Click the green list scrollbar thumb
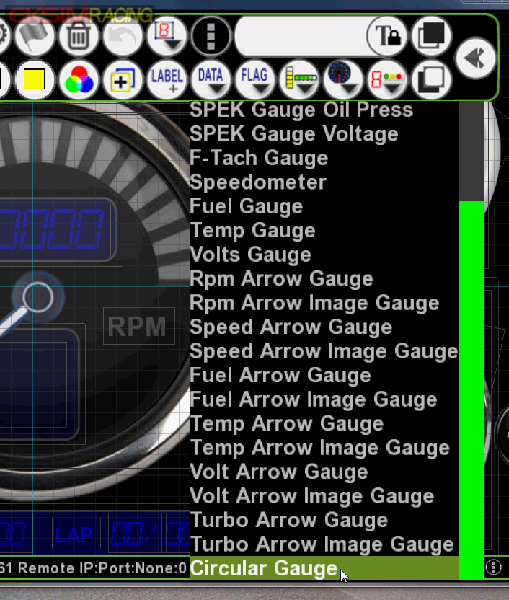The height and width of the screenshot is (600, 509). tap(471, 390)
